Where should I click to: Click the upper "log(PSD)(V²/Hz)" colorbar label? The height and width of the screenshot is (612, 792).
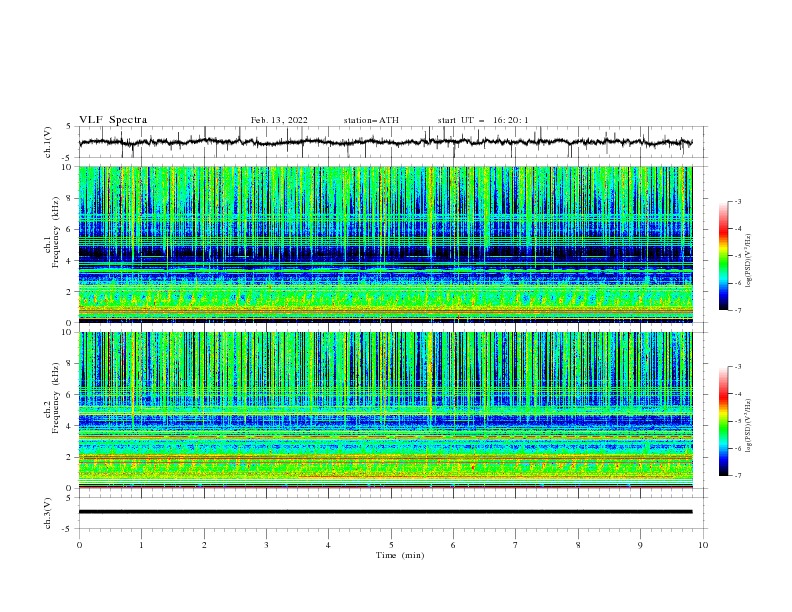[748, 260]
